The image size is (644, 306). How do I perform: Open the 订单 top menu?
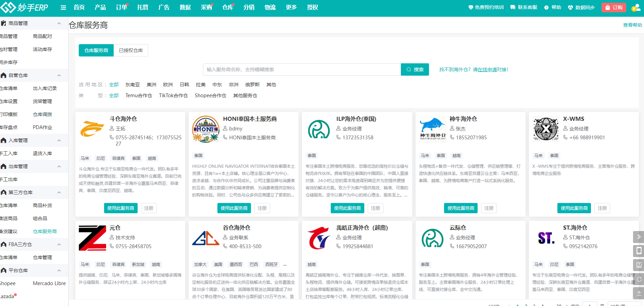coord(121,8)
